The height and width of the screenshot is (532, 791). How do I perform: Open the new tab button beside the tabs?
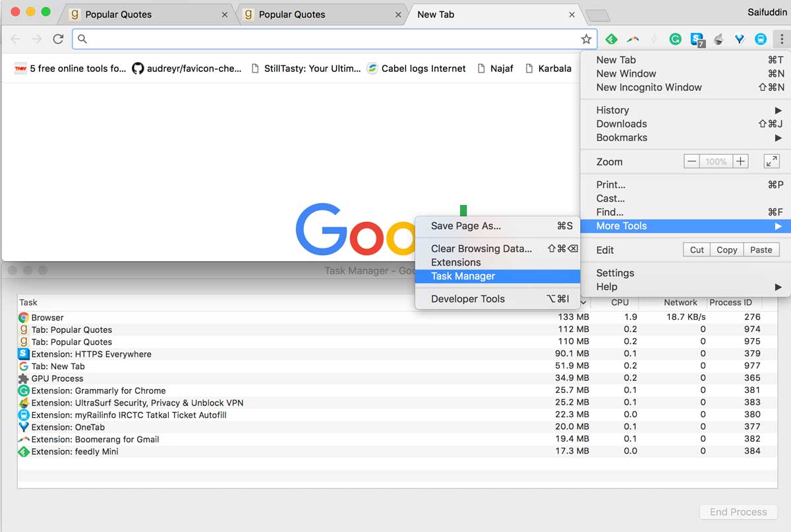598,15
